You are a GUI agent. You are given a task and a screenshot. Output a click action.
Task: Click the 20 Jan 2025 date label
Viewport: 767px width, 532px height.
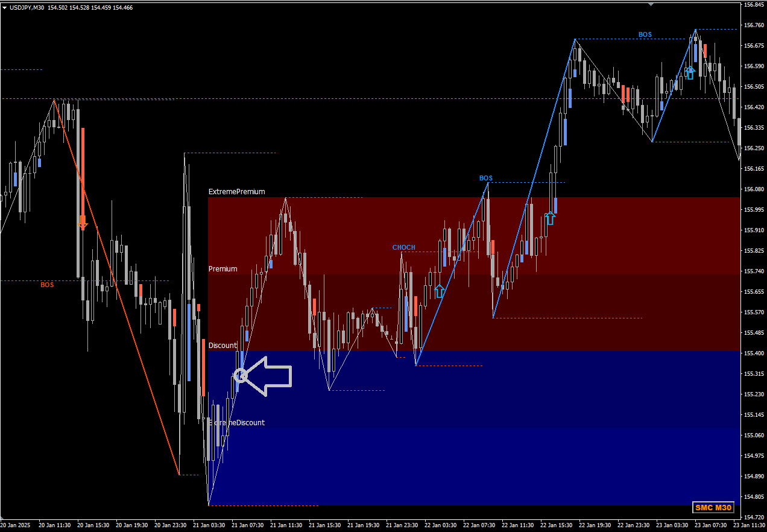point(16,525)
